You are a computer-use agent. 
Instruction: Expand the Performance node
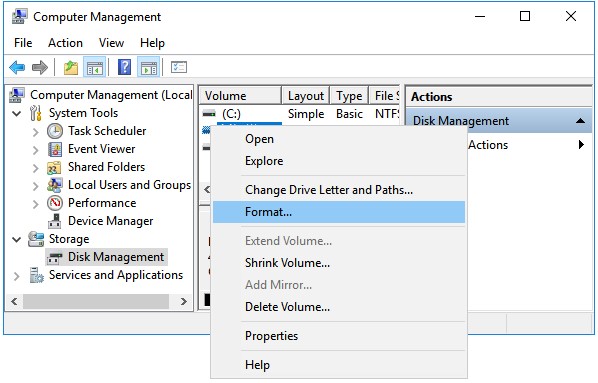[x=36, y=204]
